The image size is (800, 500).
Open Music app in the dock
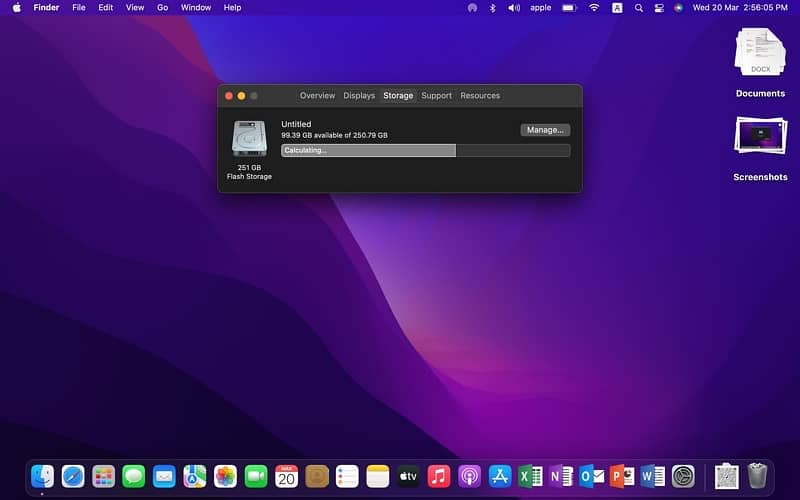[438, 476]
